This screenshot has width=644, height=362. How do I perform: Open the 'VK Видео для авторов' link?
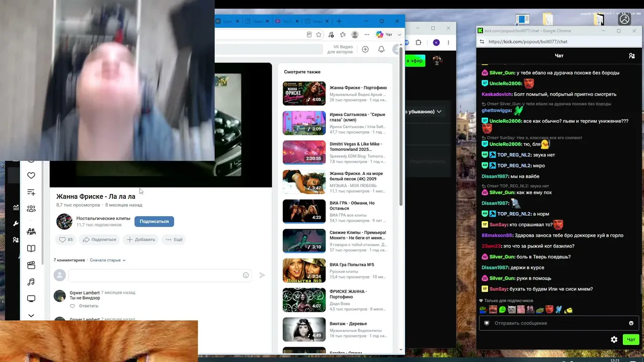(x=340, y=49)
